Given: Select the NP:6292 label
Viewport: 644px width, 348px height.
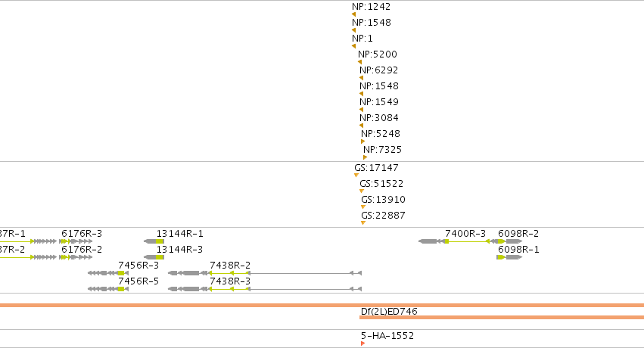Looking at the screenshot, I should [x=378, y=70].
